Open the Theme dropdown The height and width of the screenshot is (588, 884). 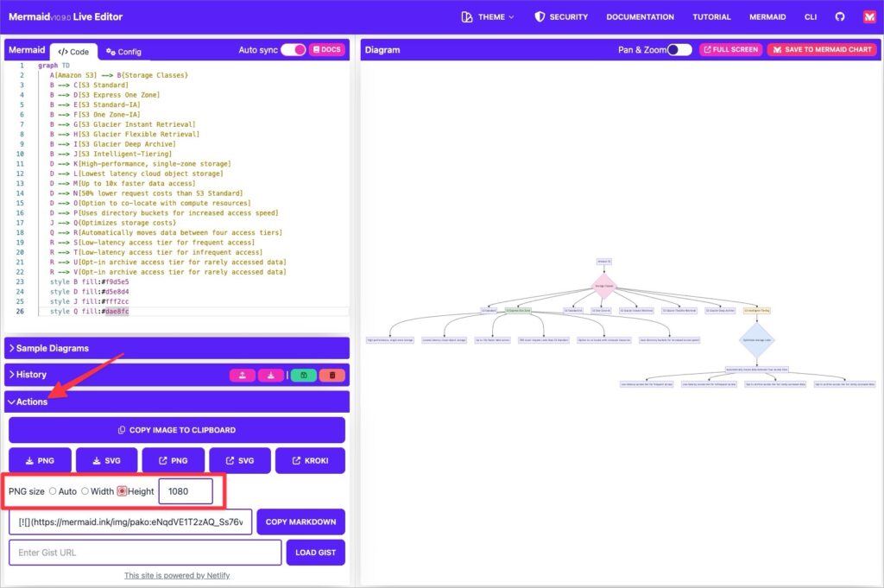click(489, 17)
